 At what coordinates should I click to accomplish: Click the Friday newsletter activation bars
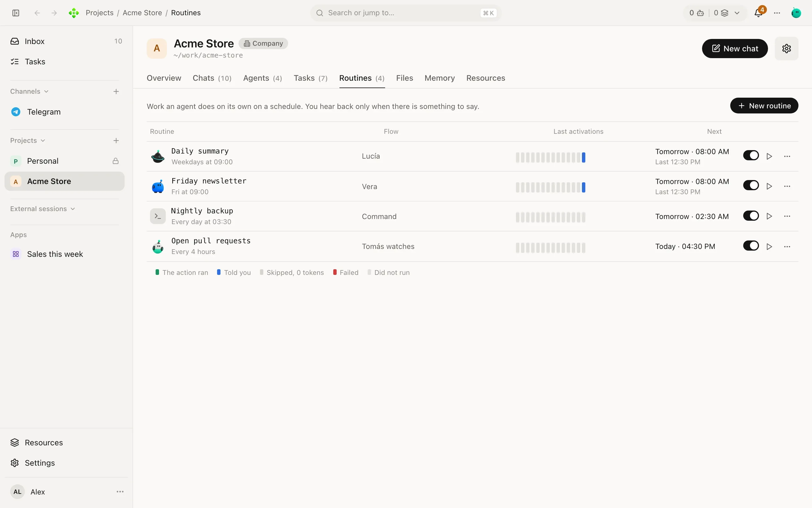[x=550, y=187]
